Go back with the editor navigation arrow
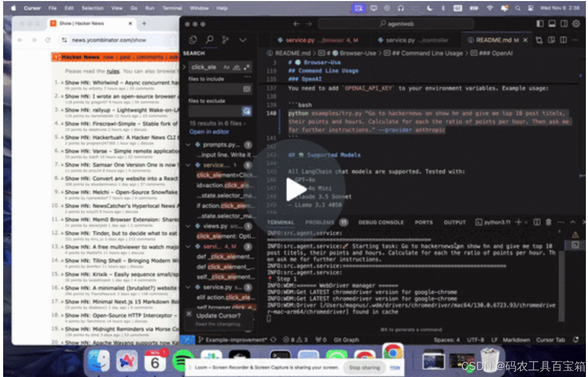The height and width of the screenshot is (377, 588). tap(296, 24)
